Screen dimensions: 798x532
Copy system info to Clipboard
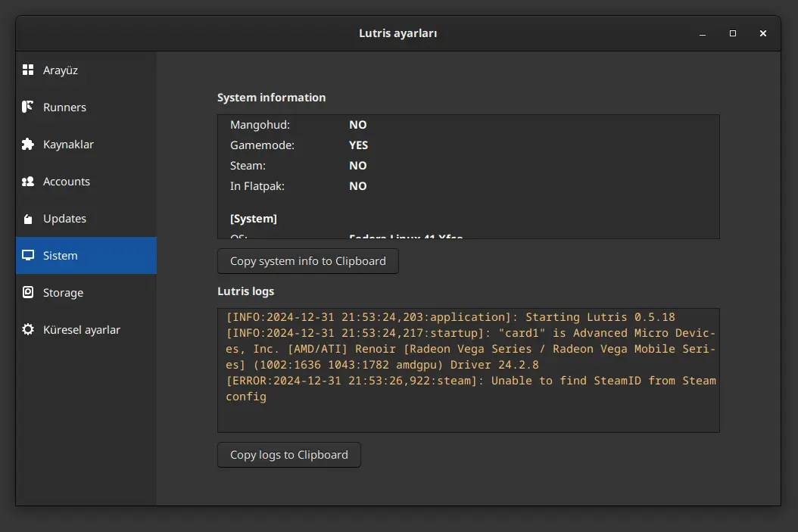[308, 261]
